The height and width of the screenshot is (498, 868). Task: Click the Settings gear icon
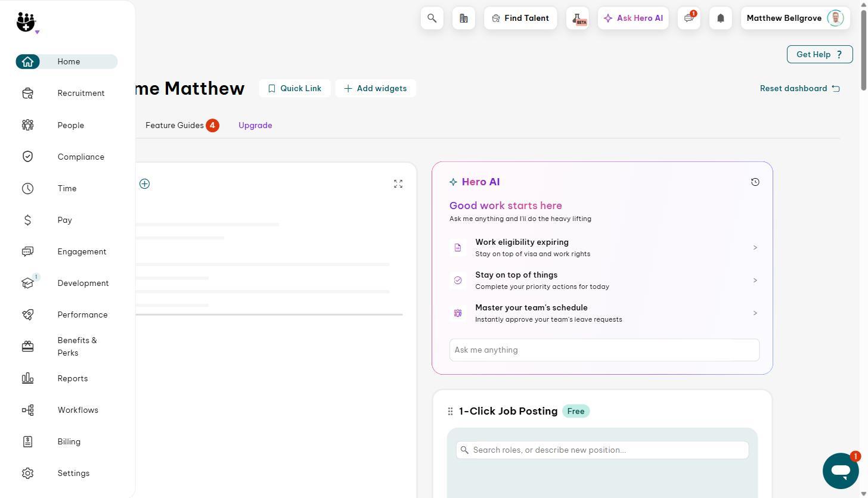[27, 473]
